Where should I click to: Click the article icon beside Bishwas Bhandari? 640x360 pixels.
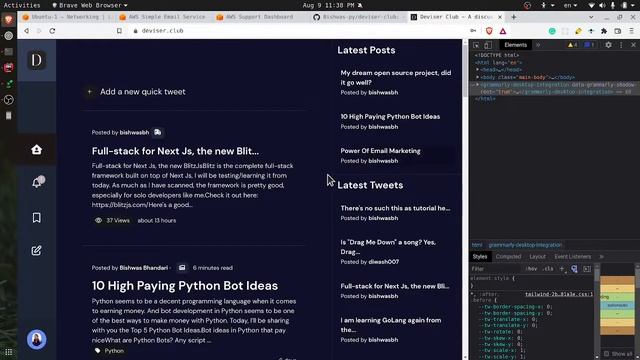(182, 268)
